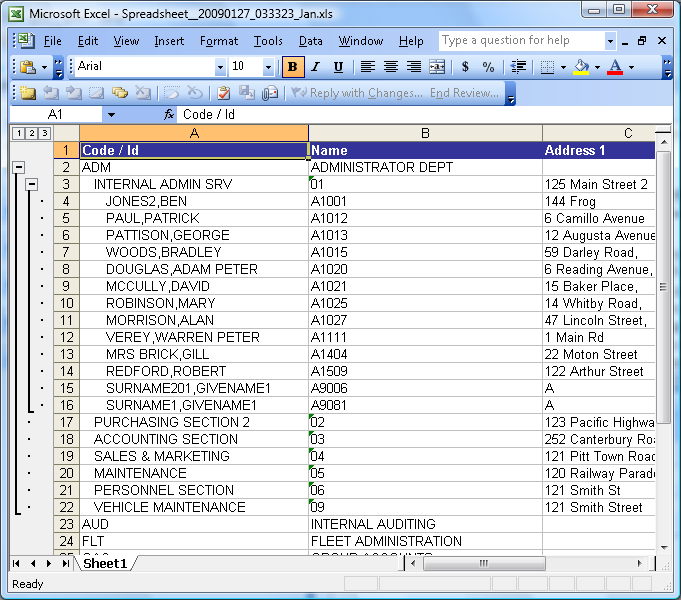Screen dimensions: 681x600
Task: Toggle Bold formatting
Action: 293,67
